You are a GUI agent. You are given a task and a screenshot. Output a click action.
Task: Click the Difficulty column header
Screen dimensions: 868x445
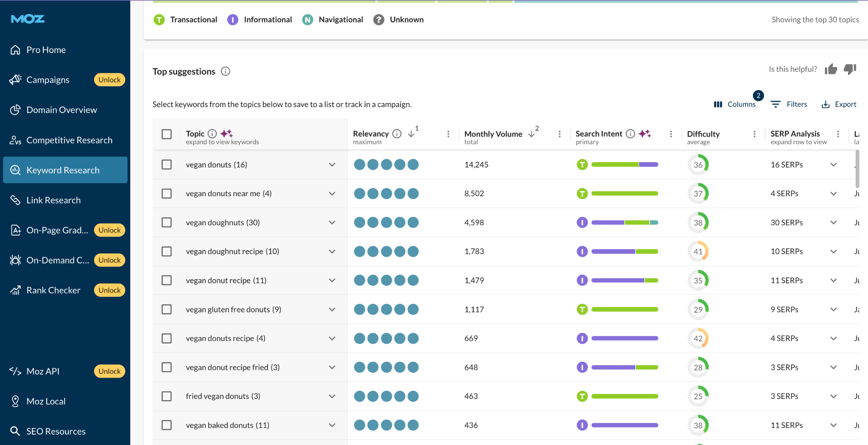click(703, 134)
